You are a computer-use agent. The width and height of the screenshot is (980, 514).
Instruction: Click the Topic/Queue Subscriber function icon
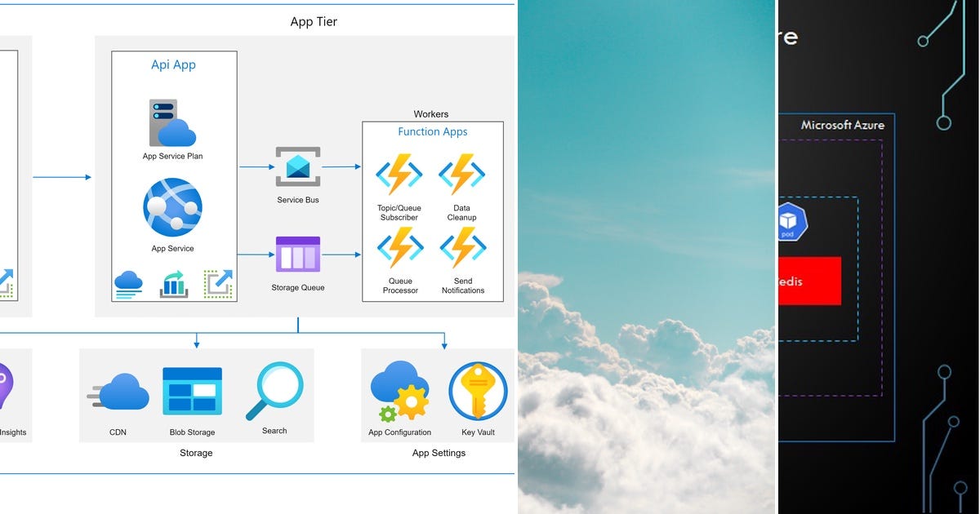click(399, 174)
